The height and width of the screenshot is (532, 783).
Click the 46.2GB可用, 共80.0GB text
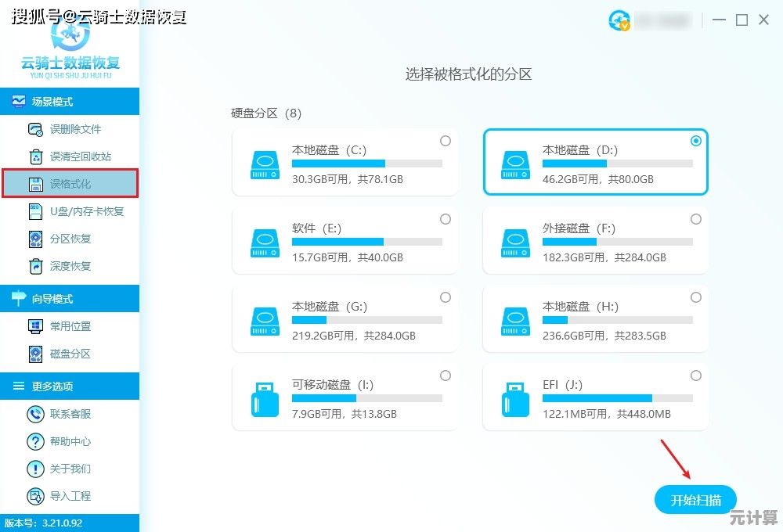[598, 179]
